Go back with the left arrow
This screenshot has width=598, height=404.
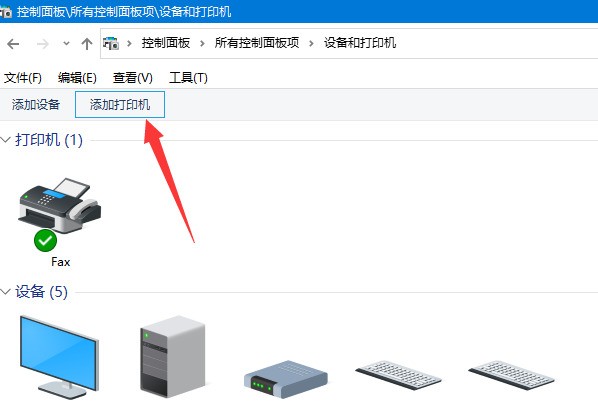[x=13, y=44]
